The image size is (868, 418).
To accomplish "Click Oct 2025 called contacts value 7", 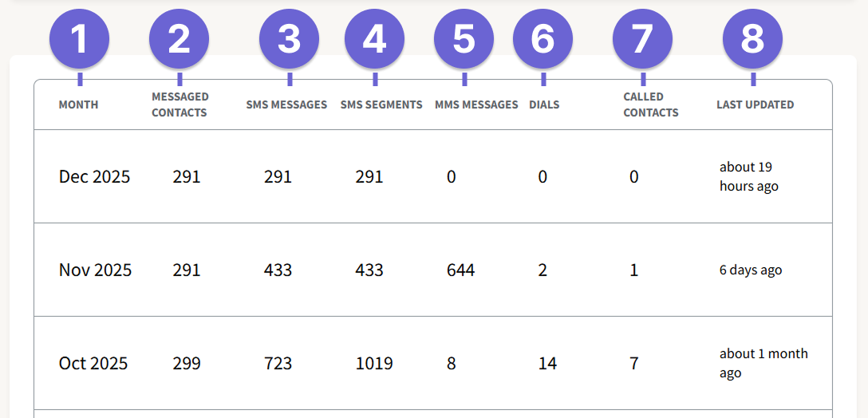I will pos(633,364).
